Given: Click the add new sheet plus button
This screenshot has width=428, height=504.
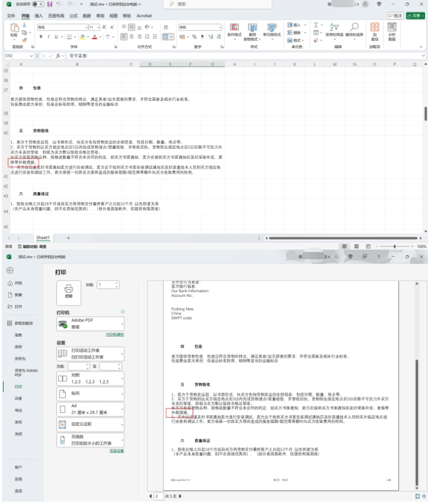Looking at the screenshot, I should point(68,238).
